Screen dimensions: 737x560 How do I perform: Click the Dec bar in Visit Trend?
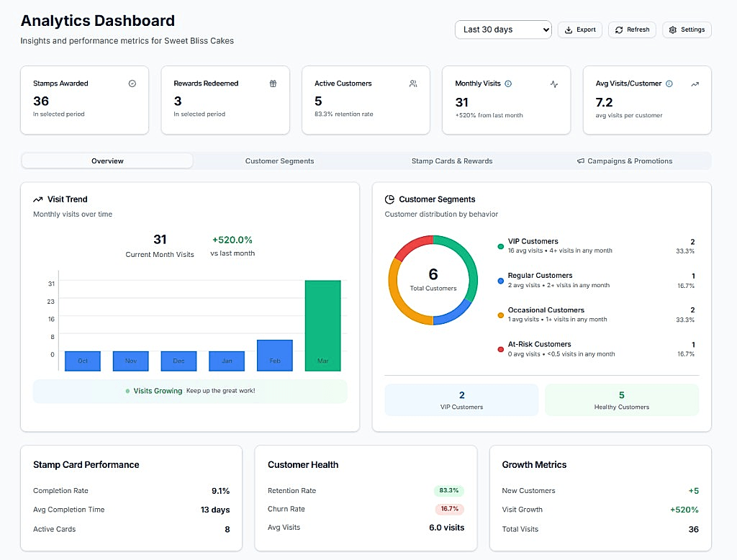pyautogui.click(x=178, y=361)
